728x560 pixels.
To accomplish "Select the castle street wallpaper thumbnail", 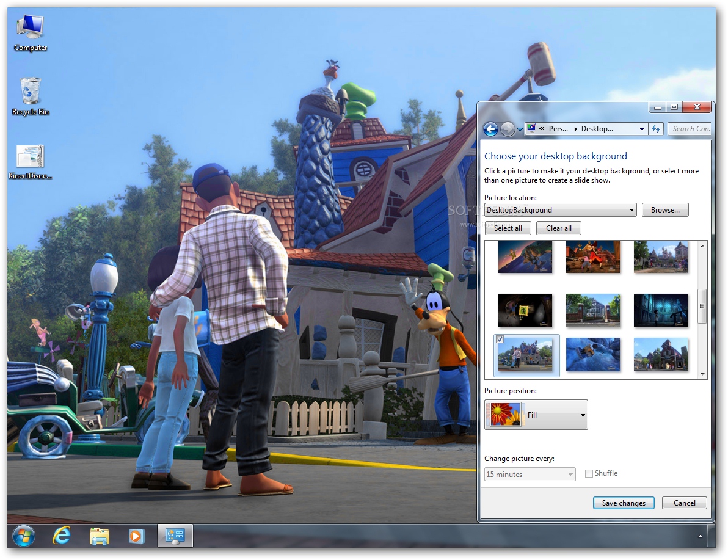I will 661,256.
